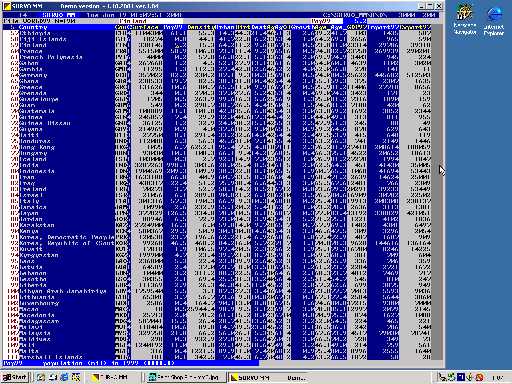Open the blue Internet Explorer quick launch icon
The height and width of the screenshot is (384, 512).
click(x=64, y=377)
